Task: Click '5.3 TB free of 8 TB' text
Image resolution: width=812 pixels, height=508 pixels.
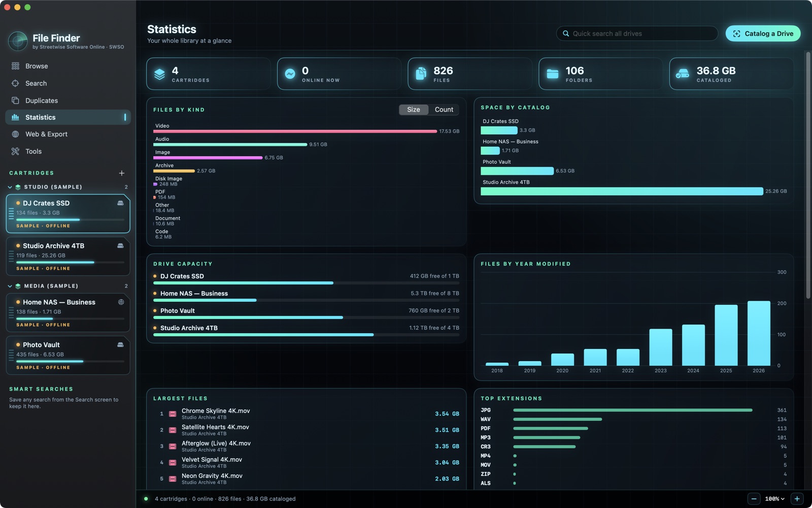Action: (x=435, y=293)
